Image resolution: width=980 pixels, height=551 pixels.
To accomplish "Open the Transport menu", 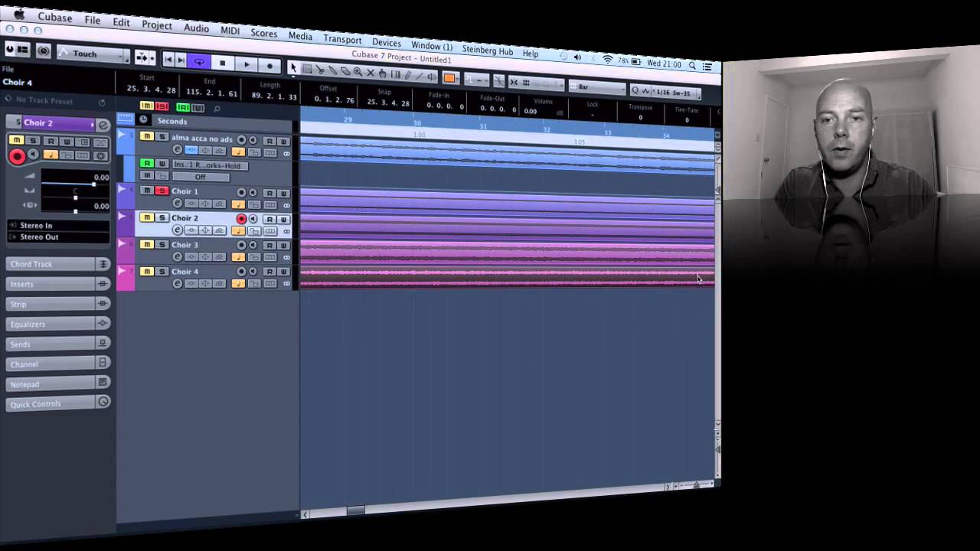I will (342, 39).
